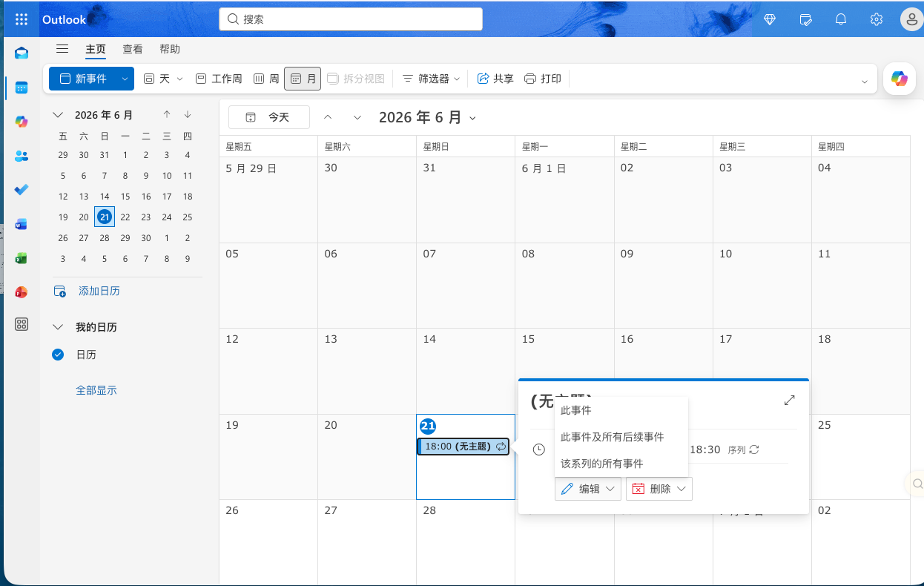
Task: Click the Outlook title in header
Action: point(64,19)
